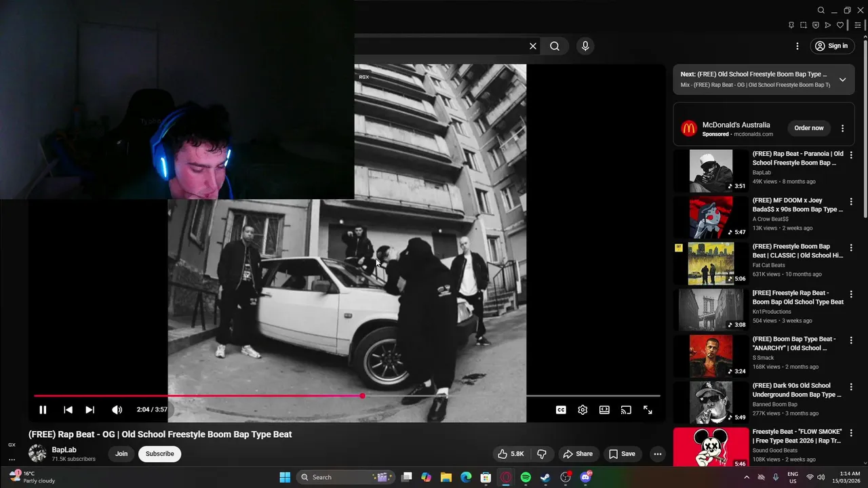Open the weather widget 16°C Partly cloudy
This screenshot has width=868, height=488.
tap(33, 477)
